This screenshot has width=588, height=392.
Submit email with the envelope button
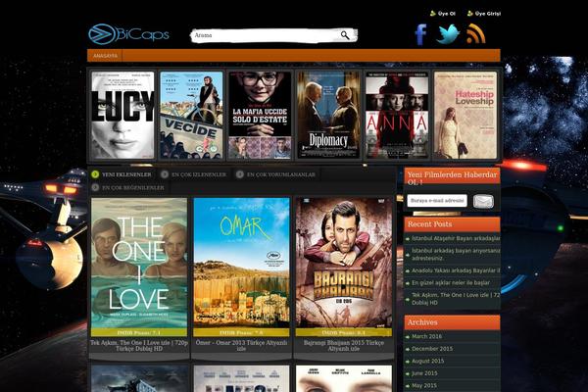483,201
